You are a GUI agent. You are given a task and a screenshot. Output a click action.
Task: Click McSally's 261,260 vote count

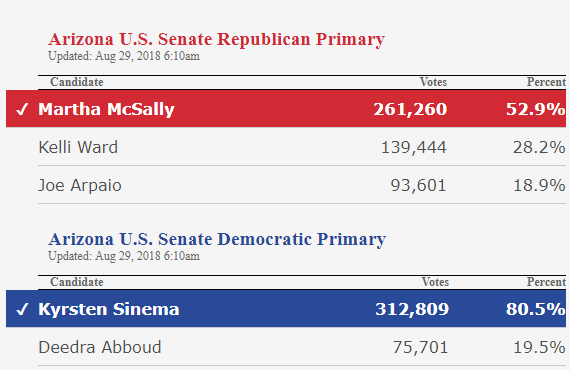(410, 109)
